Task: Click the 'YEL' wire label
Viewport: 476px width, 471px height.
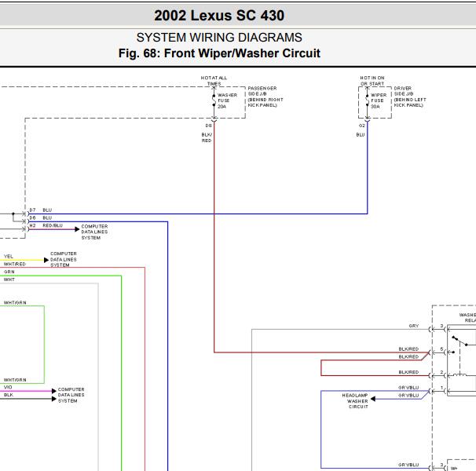Action: point(9,257)
